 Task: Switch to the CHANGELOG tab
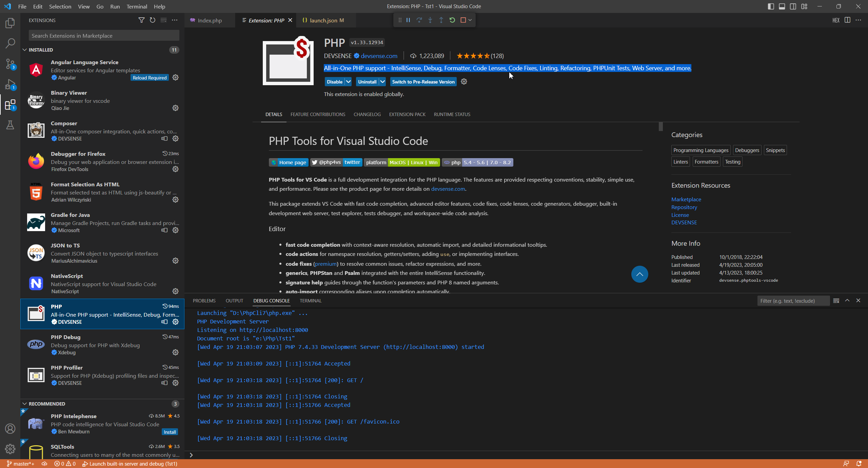click(x=367, y=114)
